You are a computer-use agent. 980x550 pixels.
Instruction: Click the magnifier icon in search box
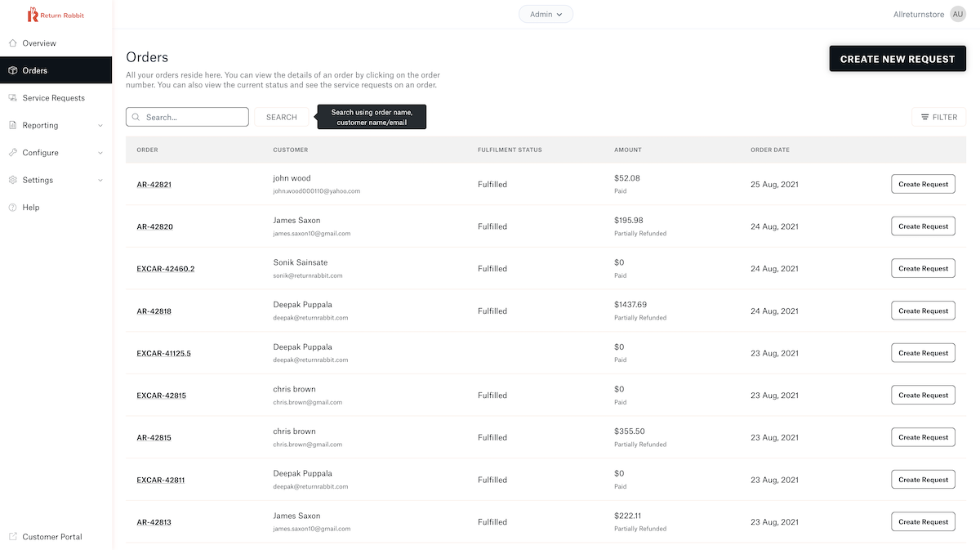136,117
